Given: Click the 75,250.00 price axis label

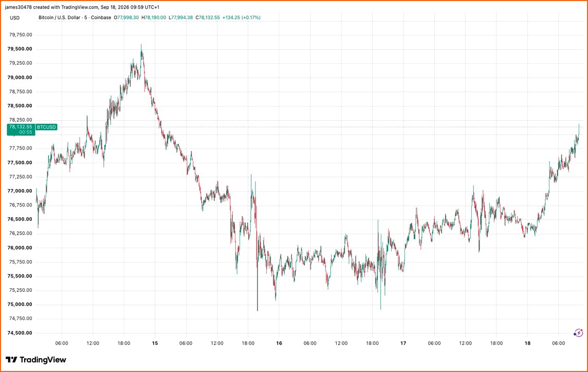Looking at the screenshot, I should point(21,290).
